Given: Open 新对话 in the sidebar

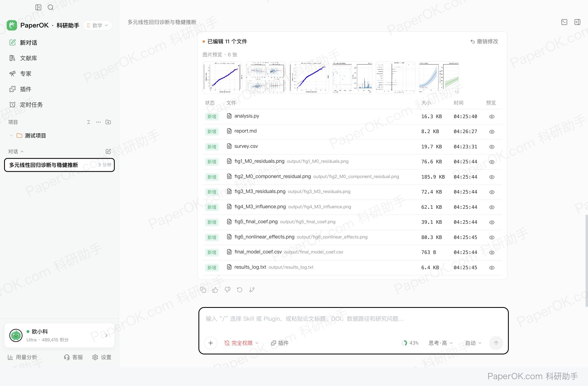Looking at the screenshot, I should click(28, 42).
